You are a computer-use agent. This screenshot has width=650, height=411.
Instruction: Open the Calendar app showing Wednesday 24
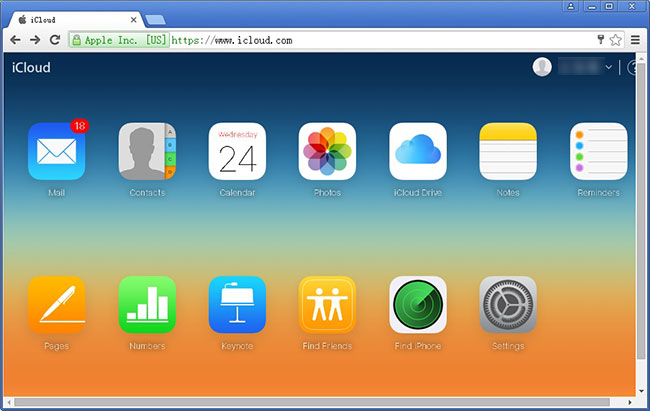[237, 151]
